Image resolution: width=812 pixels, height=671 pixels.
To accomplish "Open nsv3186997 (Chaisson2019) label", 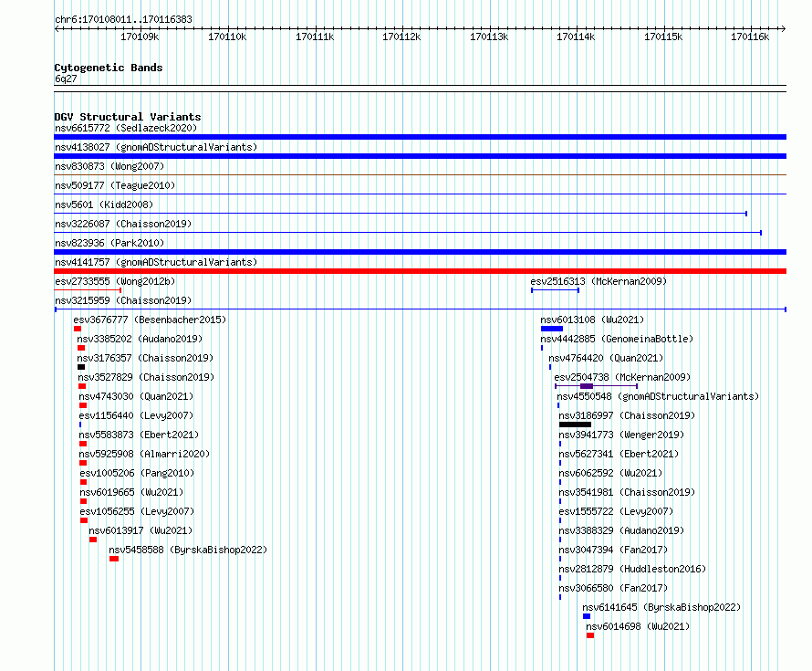I will point(627,415).
